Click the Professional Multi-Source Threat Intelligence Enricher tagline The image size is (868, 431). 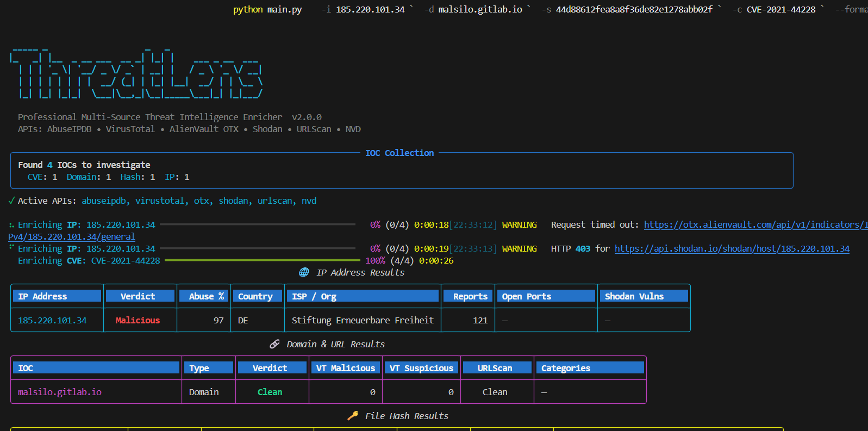[x=150, y=117]
